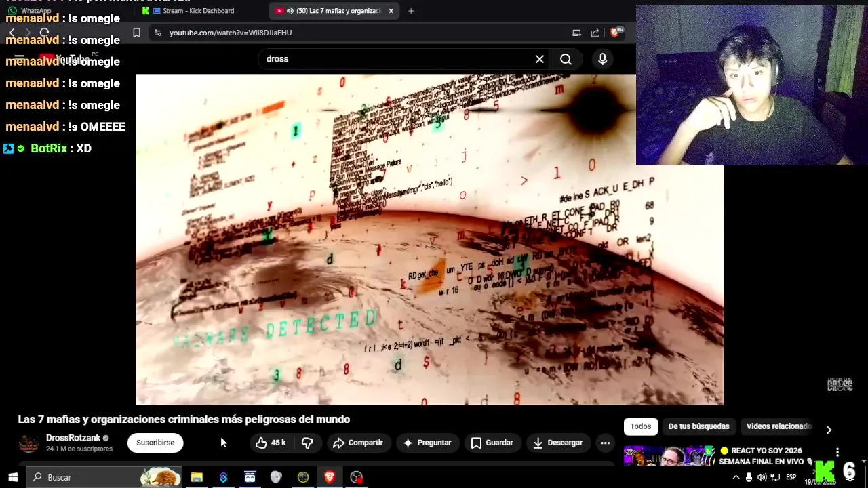Click the bookmark icon in the address bar
Viewport: 868px width, 488px height.
point(136,33)
